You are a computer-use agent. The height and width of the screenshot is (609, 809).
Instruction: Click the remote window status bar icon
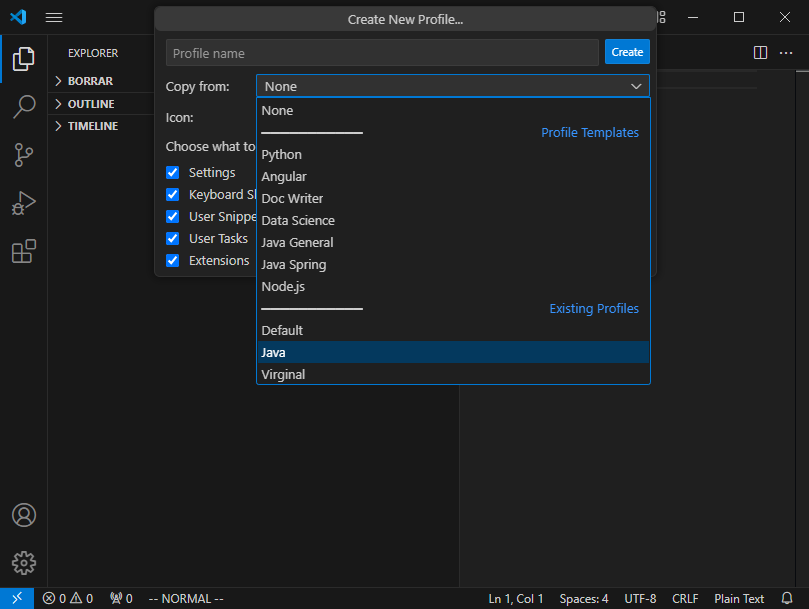click(17, 598)
